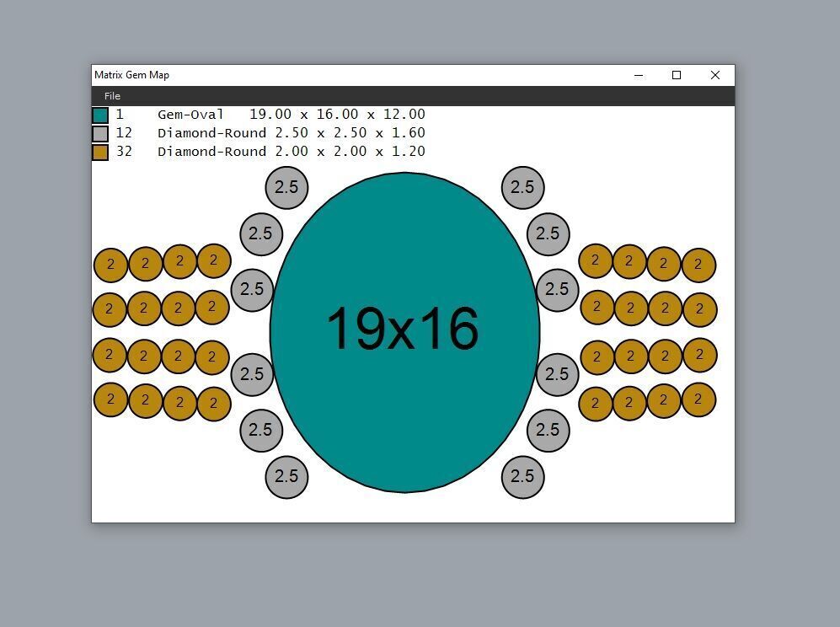Click the quantity "12" in the legend

[x=124, y=133]
